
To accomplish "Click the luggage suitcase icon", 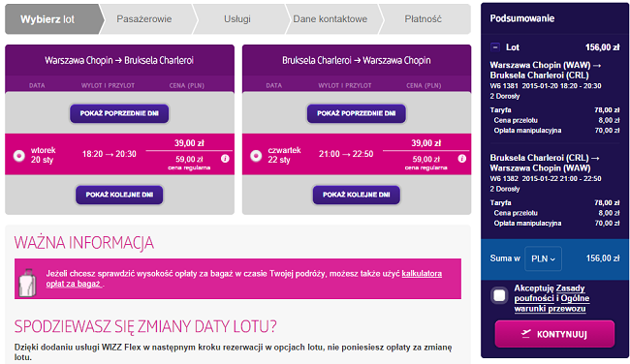I will [27, 282].
